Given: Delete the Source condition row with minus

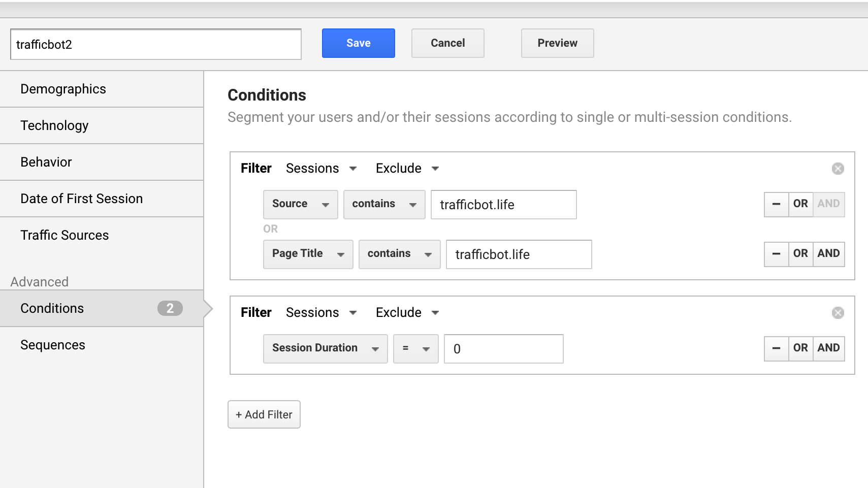Looking at the screenshot, I should click(776, 204).
